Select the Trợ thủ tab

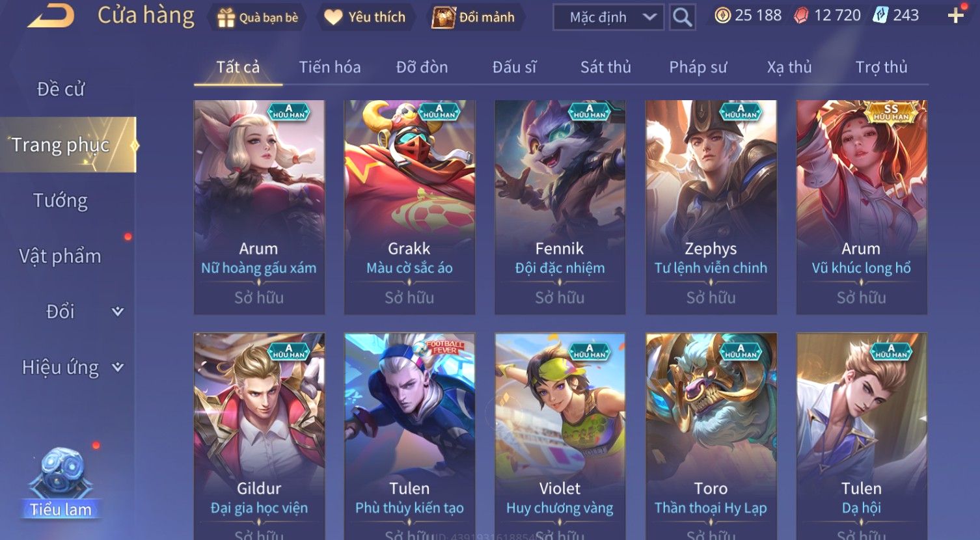click(881, 67)
